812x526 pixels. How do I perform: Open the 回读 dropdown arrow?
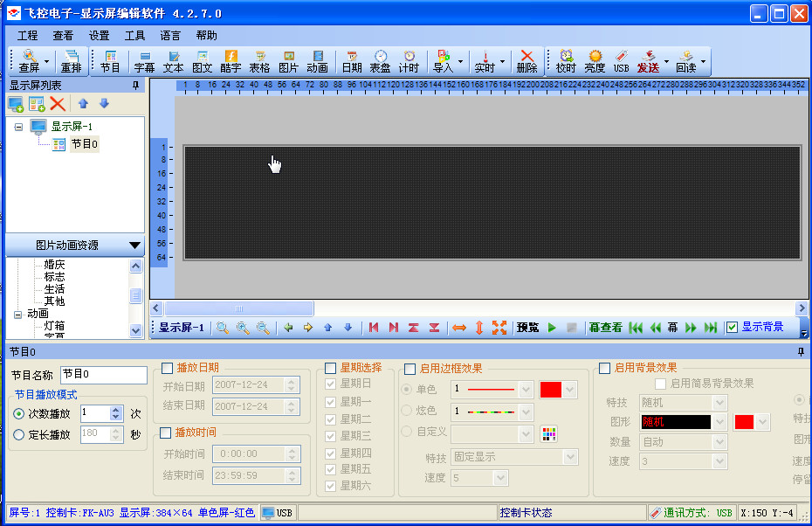pos(703,61)
